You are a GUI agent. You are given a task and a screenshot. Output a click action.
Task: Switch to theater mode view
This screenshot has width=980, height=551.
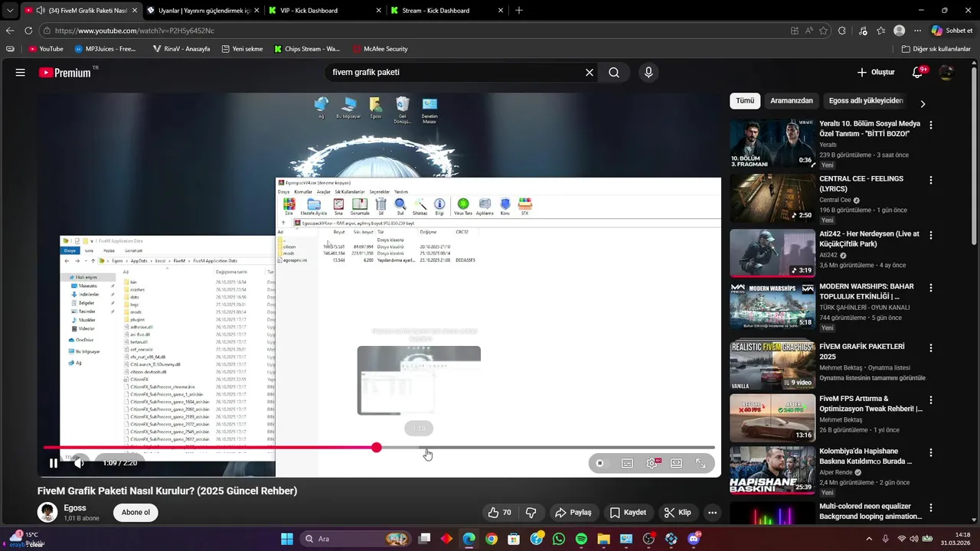(x=677, y=463)
